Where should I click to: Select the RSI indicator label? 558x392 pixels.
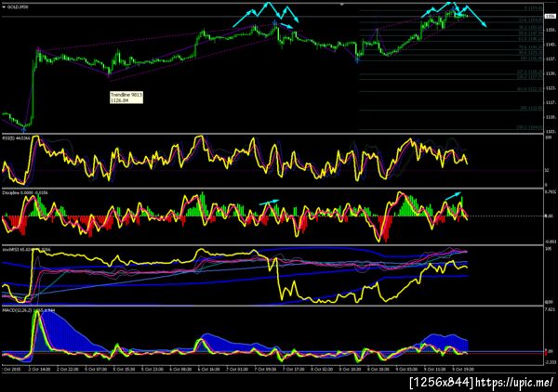click(16, 137)
